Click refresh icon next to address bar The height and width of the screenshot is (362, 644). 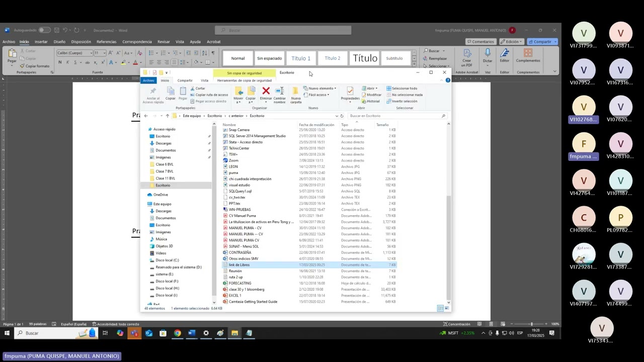342,116
